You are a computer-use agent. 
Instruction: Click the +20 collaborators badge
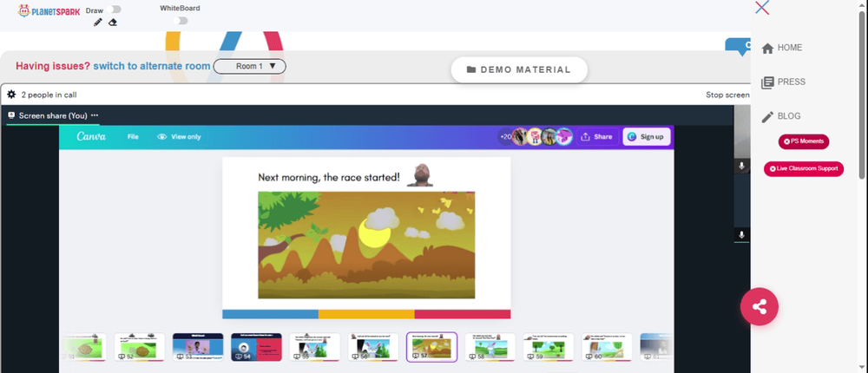pos(505,137)
